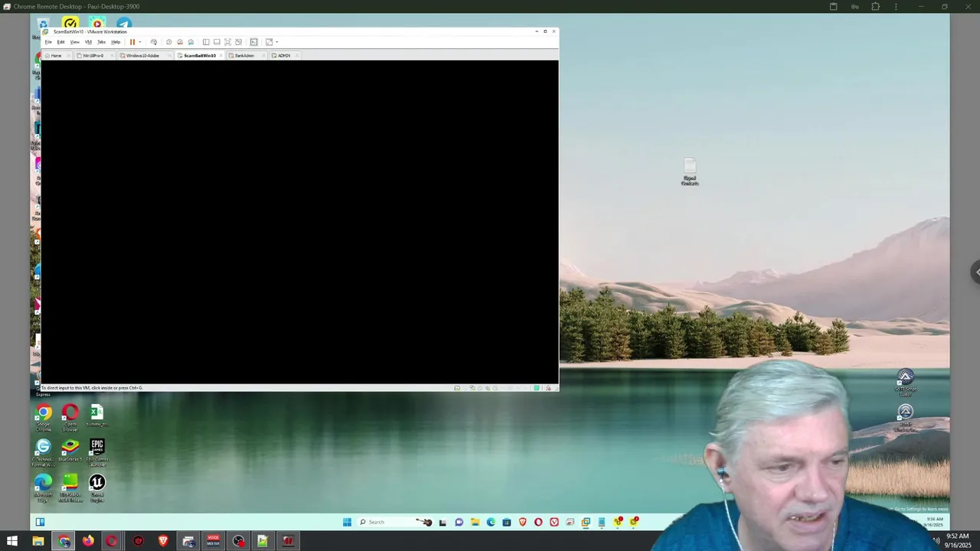The image size is (980, 551).
Task: Select the text file icon on desktop
Action: tap(690, 171)
